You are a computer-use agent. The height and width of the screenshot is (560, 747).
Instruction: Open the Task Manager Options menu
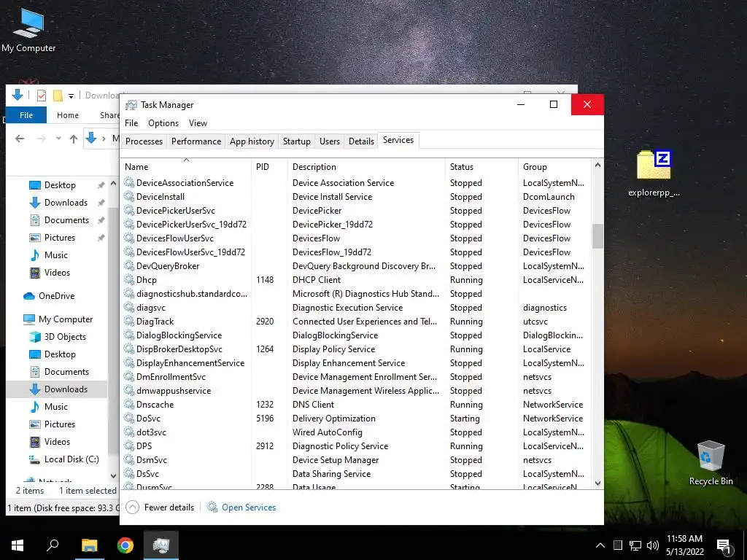pyautogui.click(x=163, y=122)
